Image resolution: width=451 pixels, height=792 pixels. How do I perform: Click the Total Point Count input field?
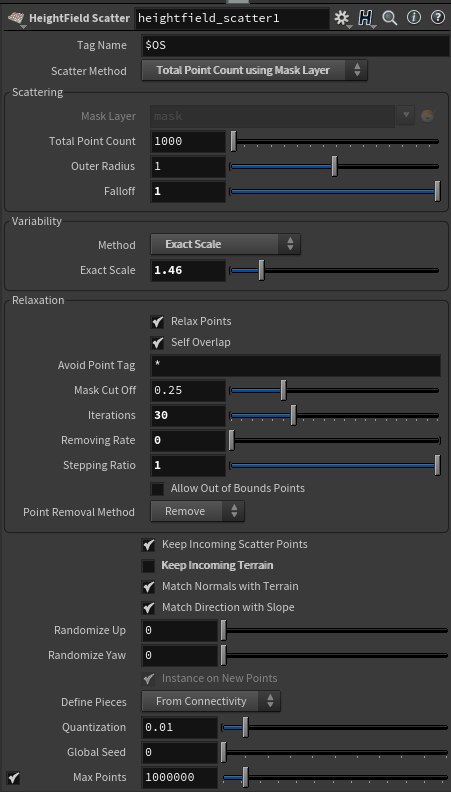[x=188, y=141]
